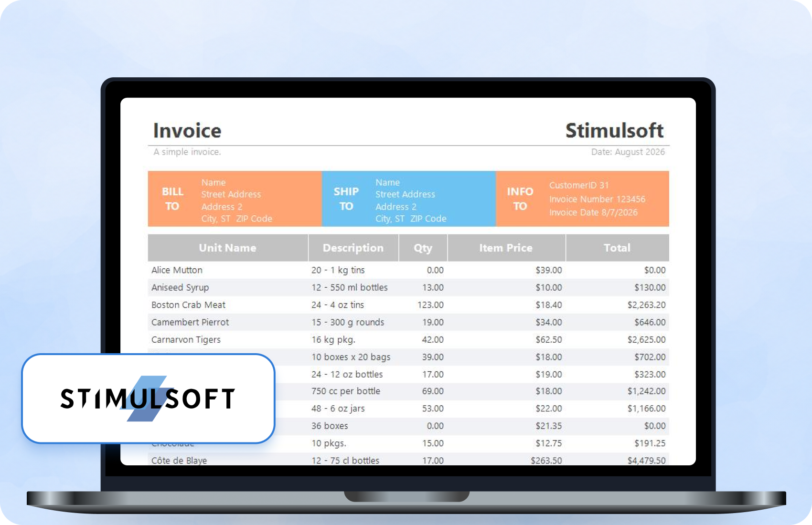Click the "10 pkgs." description
This screenshot has height=525, width=812.
(x=329, y=443)
